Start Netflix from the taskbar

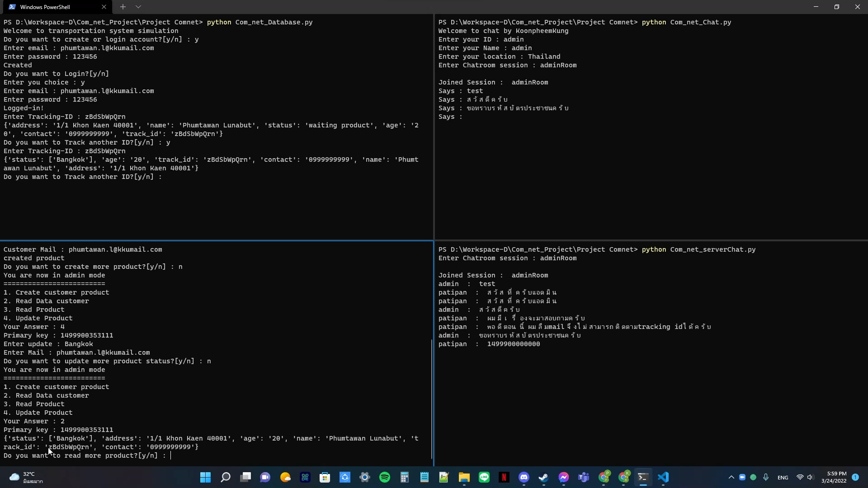point(504,477)
